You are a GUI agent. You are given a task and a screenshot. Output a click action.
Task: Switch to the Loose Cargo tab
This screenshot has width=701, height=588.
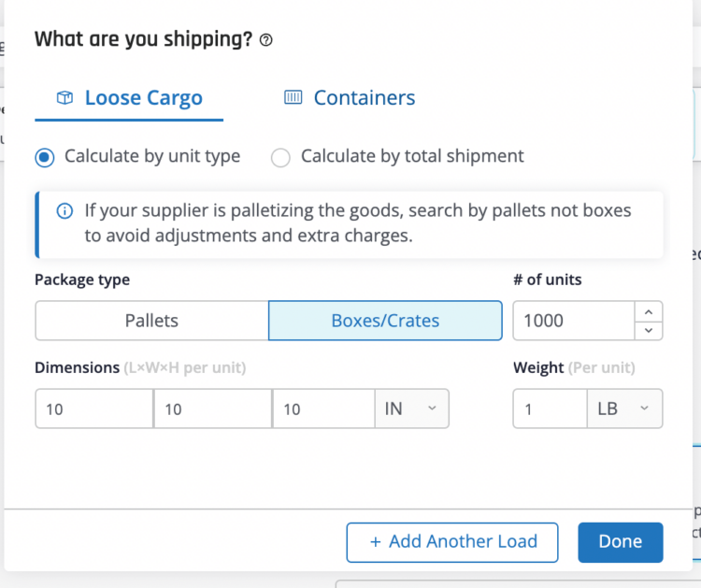coord(129,98)
